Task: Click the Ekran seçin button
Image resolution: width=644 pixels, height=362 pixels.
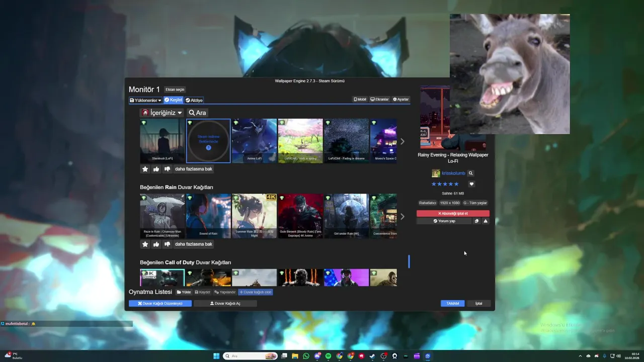Action: (175, 89)
